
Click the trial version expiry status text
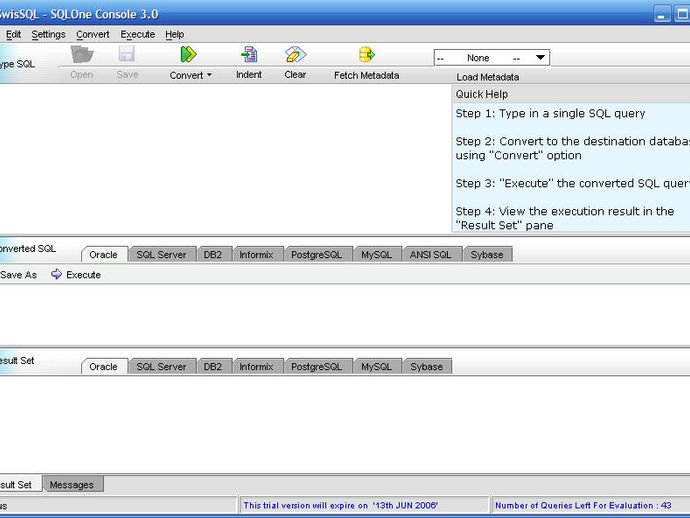[x=341, y=505]
